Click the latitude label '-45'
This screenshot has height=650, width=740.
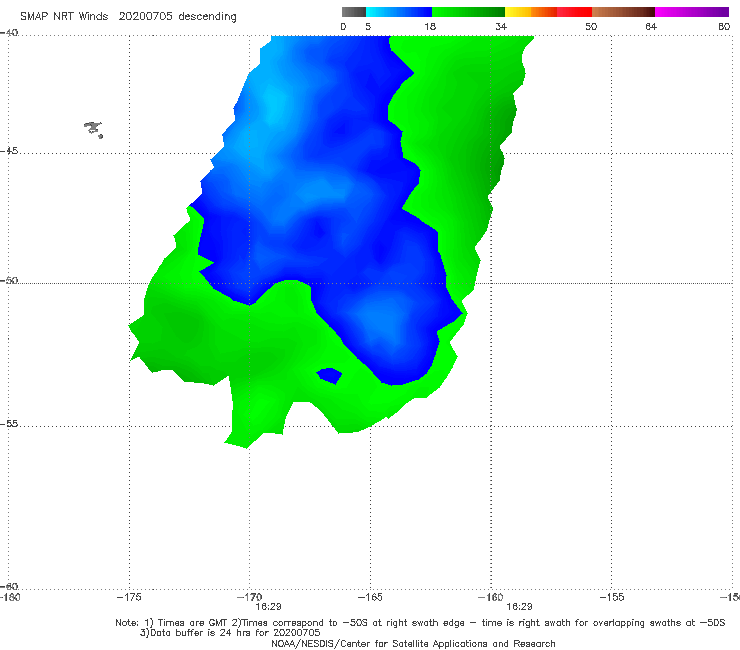tap(9, 151)
